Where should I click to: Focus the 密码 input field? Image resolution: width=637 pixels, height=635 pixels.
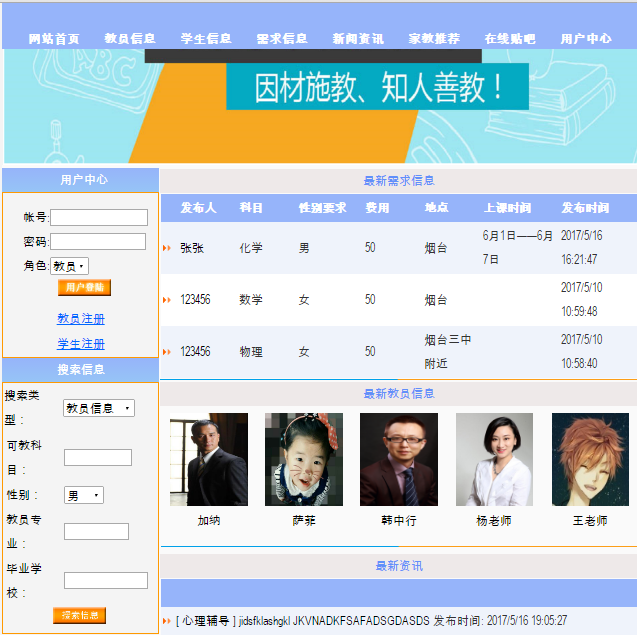coord(98,241)
